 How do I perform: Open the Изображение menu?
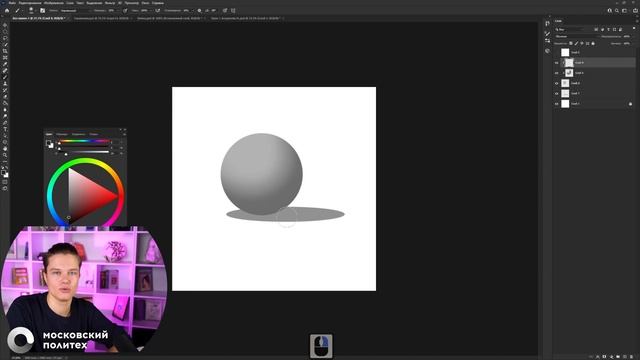[x=53, y=3]
